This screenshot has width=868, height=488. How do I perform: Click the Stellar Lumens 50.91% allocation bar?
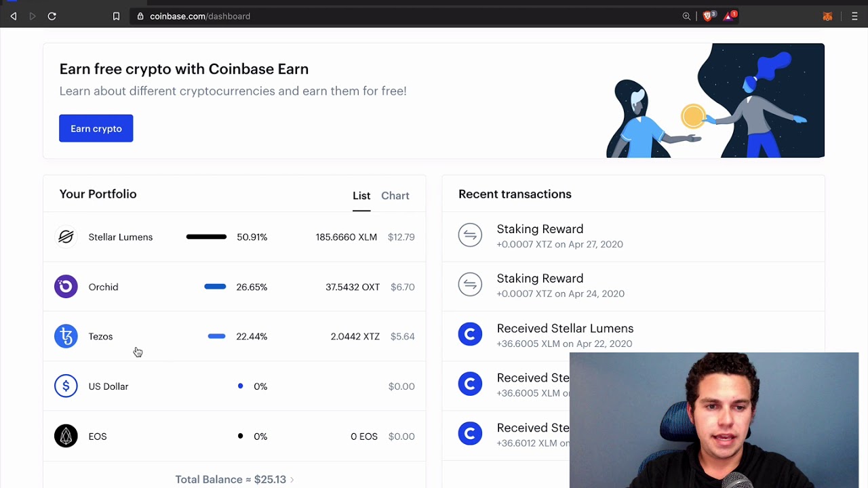(206, 237)
